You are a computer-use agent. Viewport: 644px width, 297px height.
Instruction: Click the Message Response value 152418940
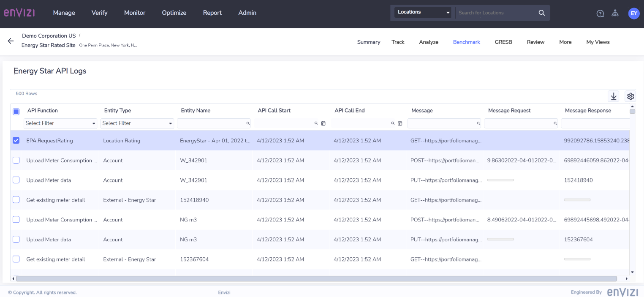pos(579,180)
